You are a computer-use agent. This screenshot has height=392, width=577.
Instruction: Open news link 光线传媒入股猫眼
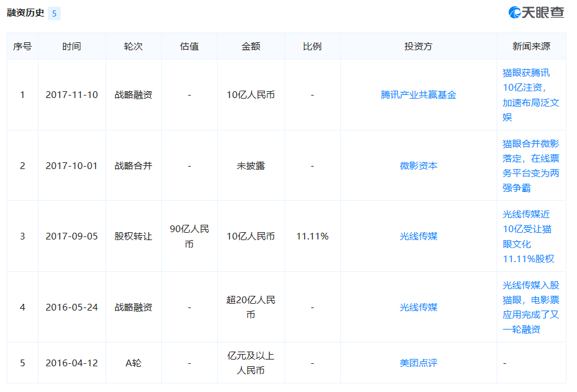pos(530,307)
